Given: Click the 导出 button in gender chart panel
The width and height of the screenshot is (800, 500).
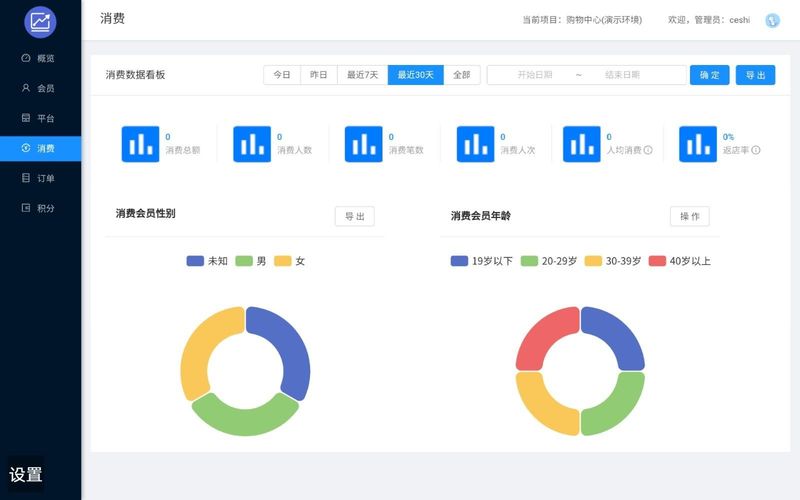Looking at the screenshot, I should (354, 216).
